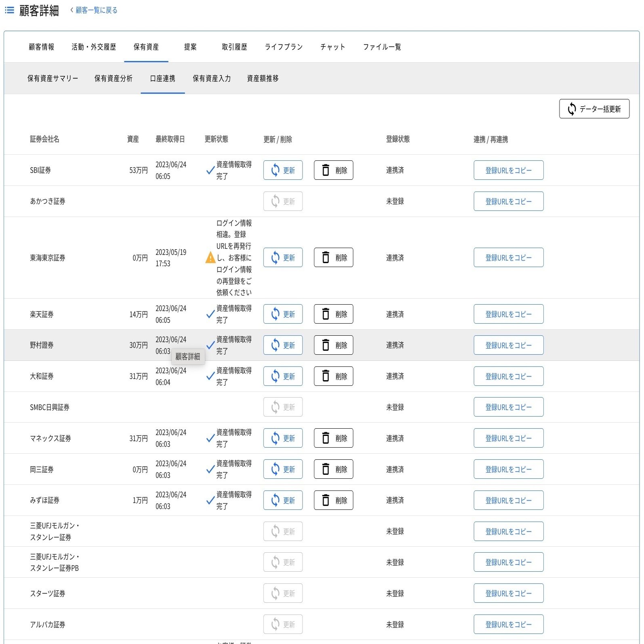Refresh 東海東京証券 account data
This screenshot has width=644, height=644.
[283, 257]
